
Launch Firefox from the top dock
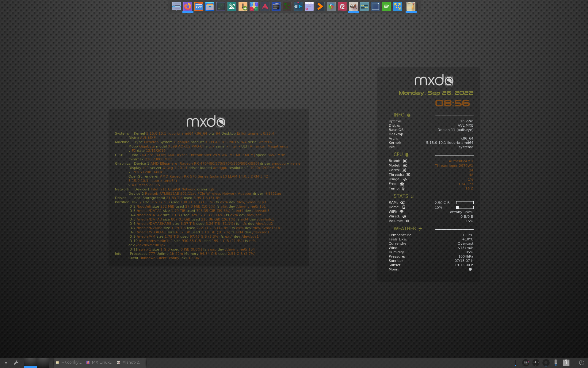click(188, 6)
